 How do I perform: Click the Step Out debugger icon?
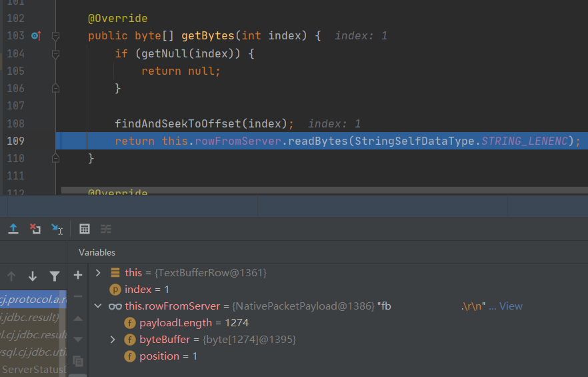(13, 229)
